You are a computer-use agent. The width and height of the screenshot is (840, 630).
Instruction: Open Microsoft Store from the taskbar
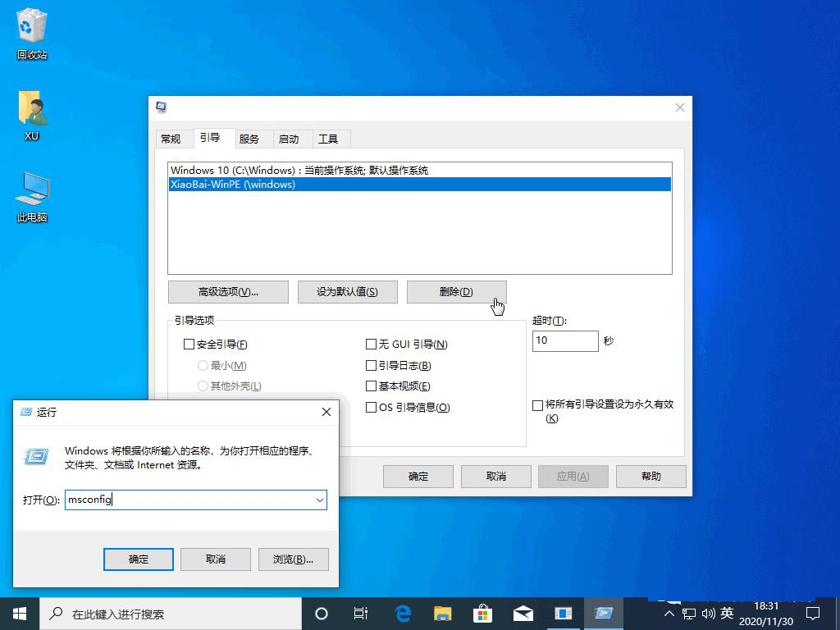482,614
